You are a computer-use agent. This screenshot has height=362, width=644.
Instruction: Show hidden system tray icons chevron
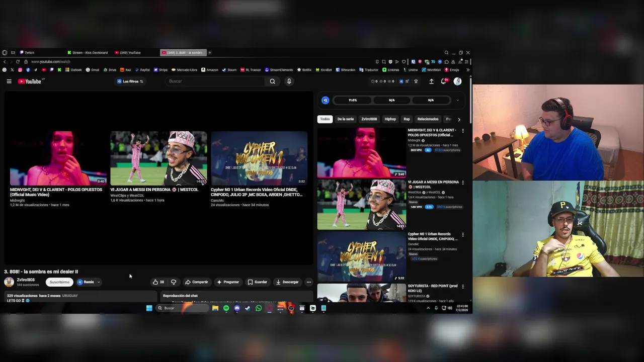tap(428, 308)
